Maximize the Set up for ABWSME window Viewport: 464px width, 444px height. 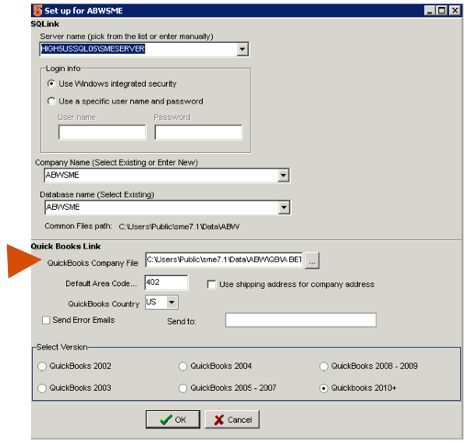tap(442, 11)
